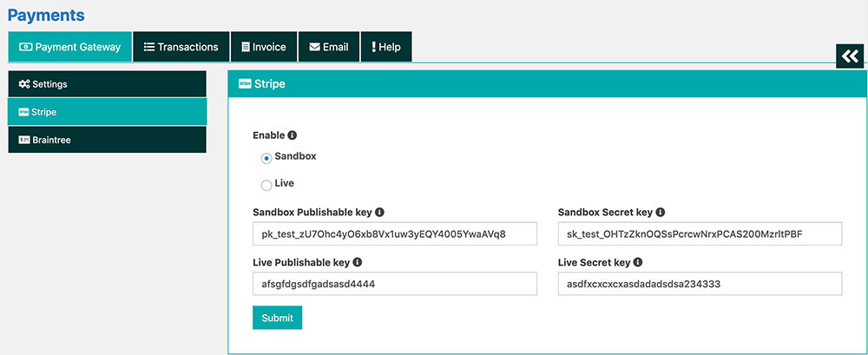Click info icon beside Live Secret key

638,262
